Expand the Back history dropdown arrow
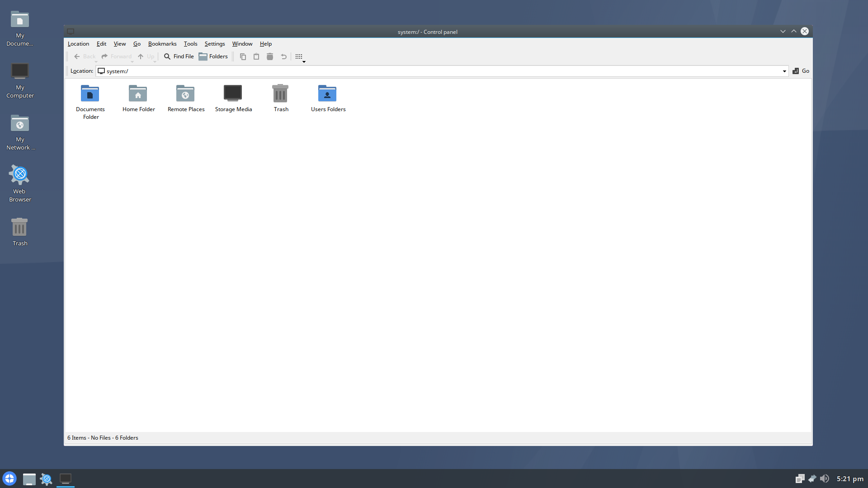This screenshot has height=488, width=868. click(x=96, y=61)
